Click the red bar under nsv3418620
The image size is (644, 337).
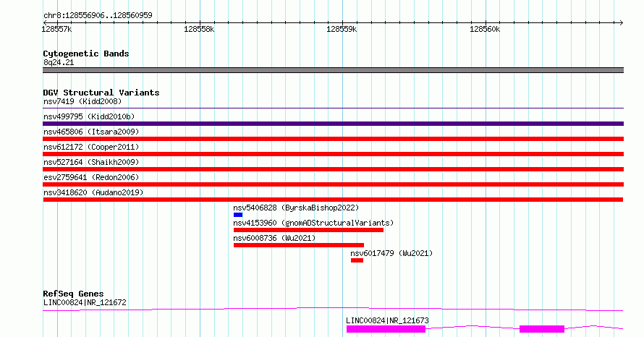pyautogui.click(x=333, y=200)
